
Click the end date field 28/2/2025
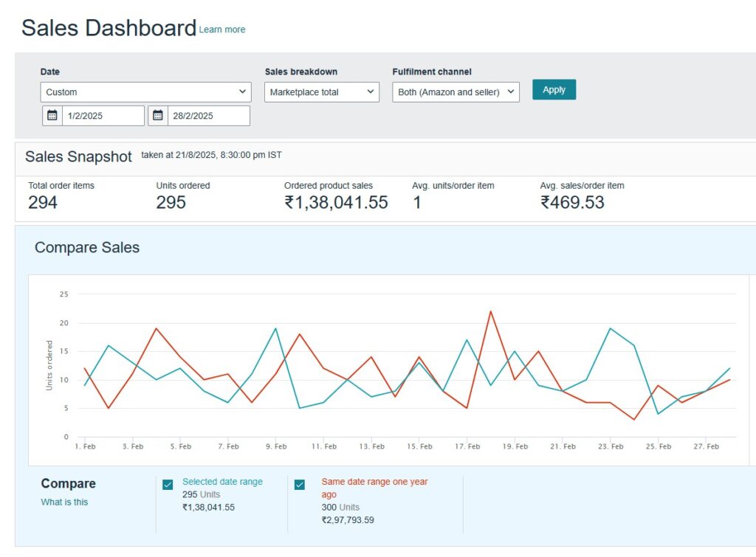coord(208,116)
